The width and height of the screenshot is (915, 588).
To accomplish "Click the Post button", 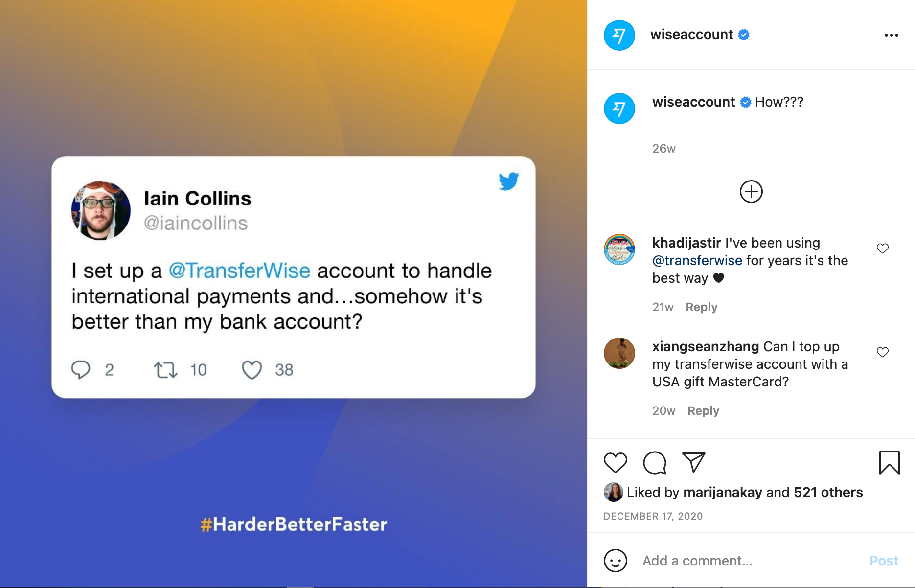I will (x=884, y=561).
